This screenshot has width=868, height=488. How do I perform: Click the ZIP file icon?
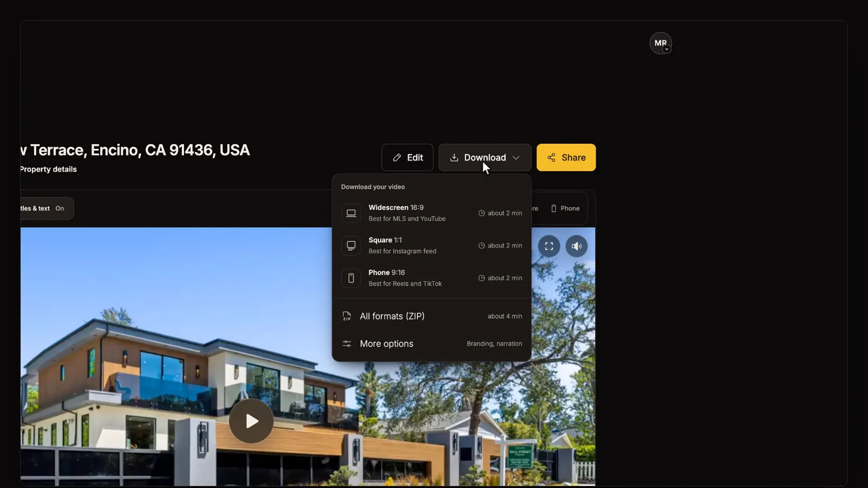point(347,316)
